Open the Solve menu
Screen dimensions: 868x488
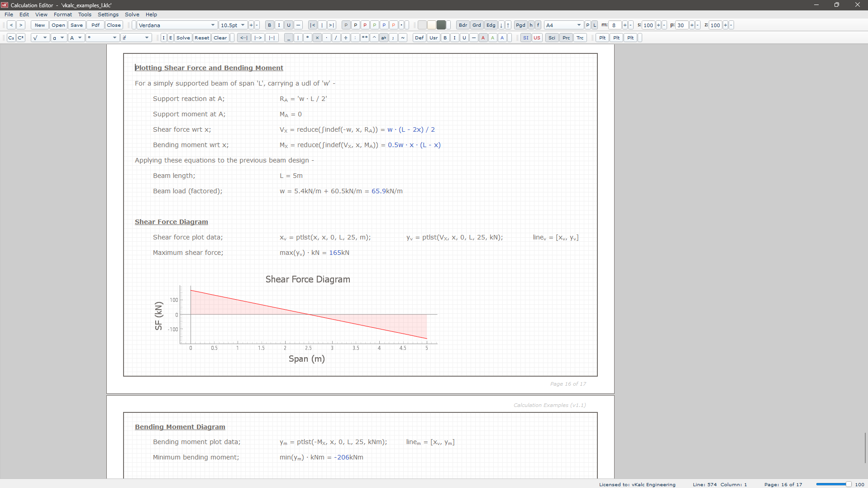pos(132,14)
